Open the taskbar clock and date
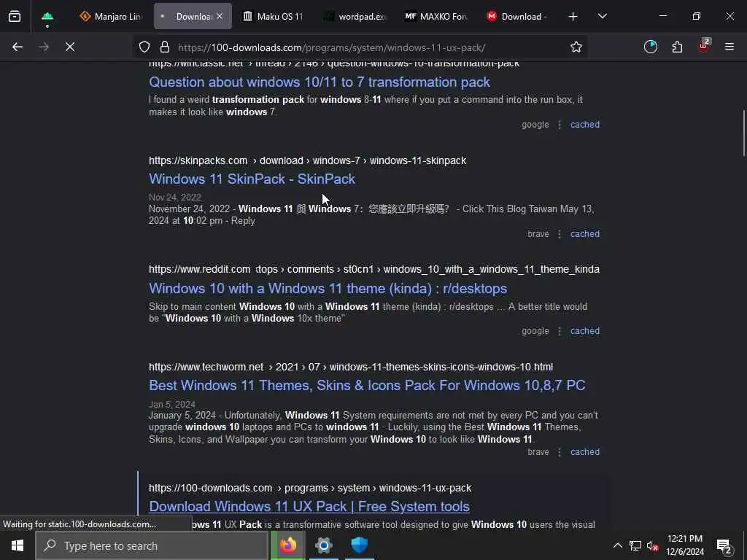This screenshot has height=560, width=747. (685, 545)
